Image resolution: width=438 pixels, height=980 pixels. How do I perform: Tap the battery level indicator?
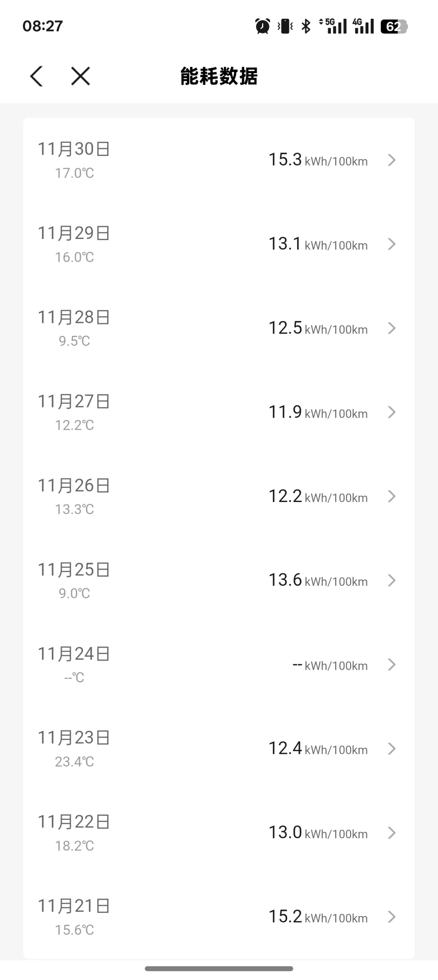(394, 26)
